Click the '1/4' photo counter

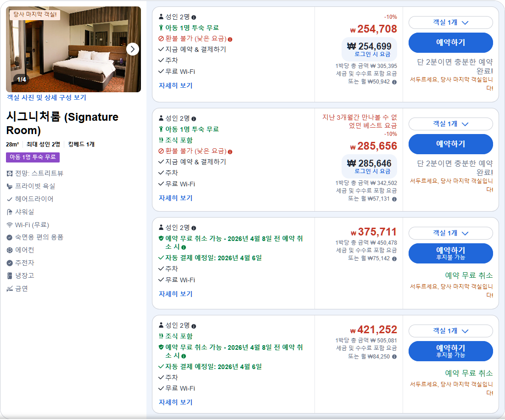[22, 79]
